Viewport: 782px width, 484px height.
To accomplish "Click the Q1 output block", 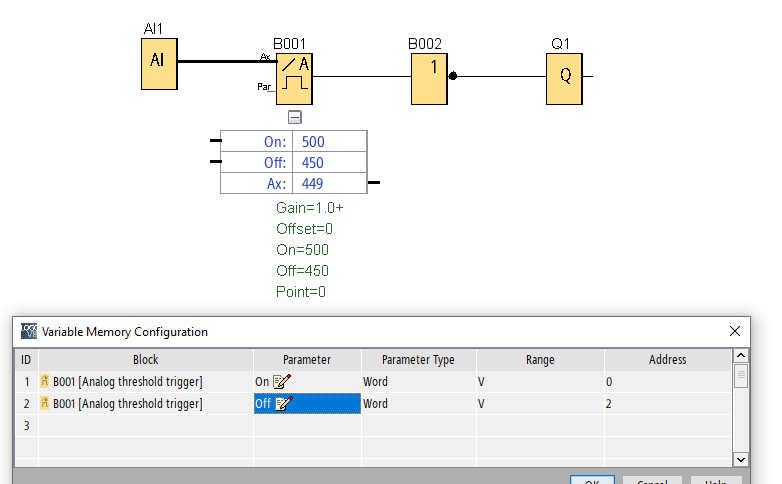I will 564,78.
